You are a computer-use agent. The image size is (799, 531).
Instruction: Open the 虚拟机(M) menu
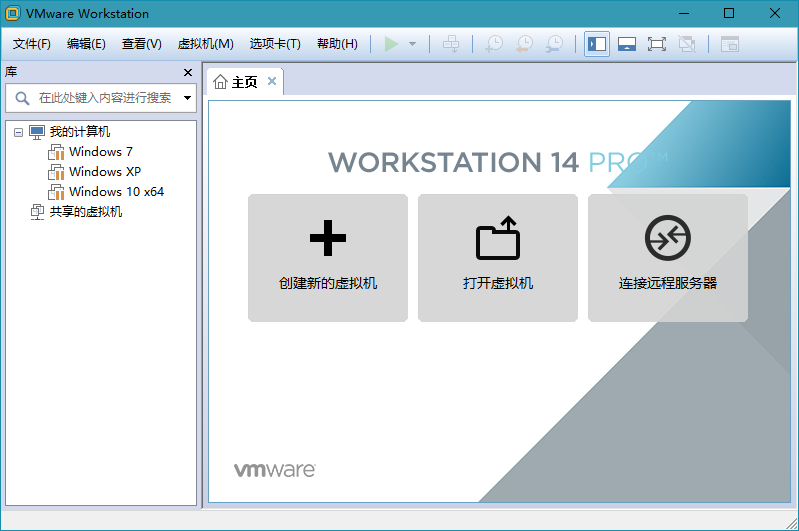click(205, 44)
